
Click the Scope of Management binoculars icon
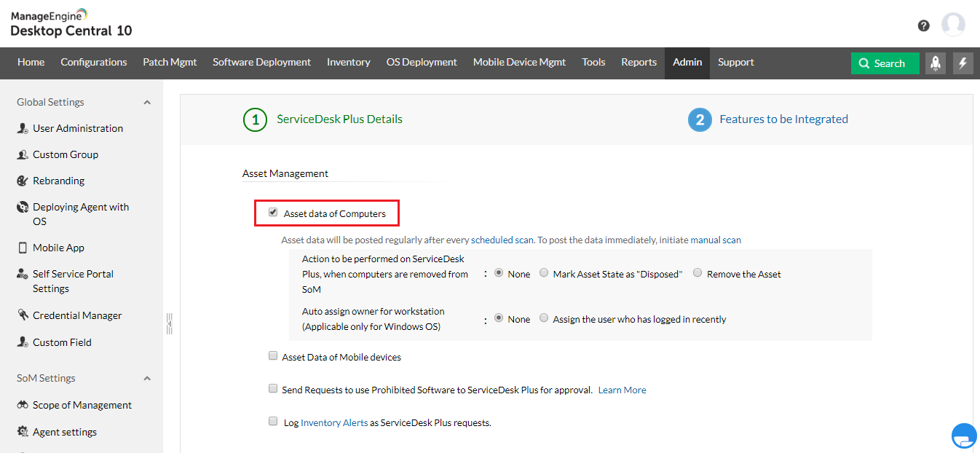(x=23, y=405)
